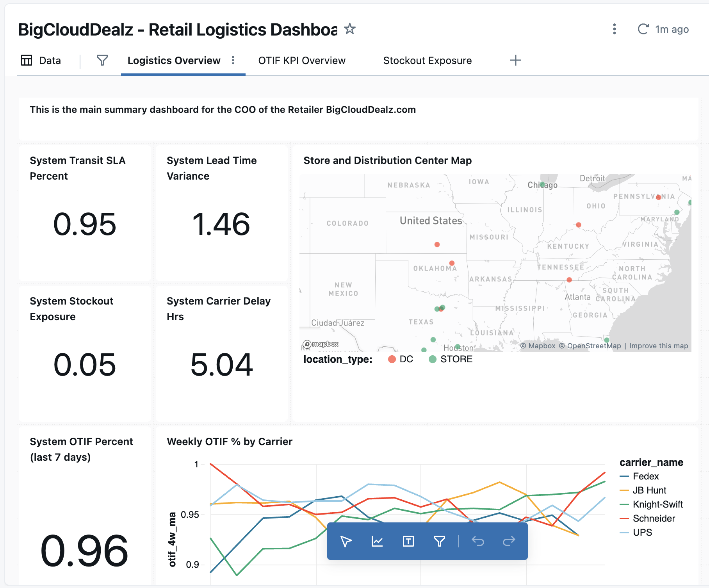
Task: Open Logistics Overview tab options menu
Action: point(233,60)
